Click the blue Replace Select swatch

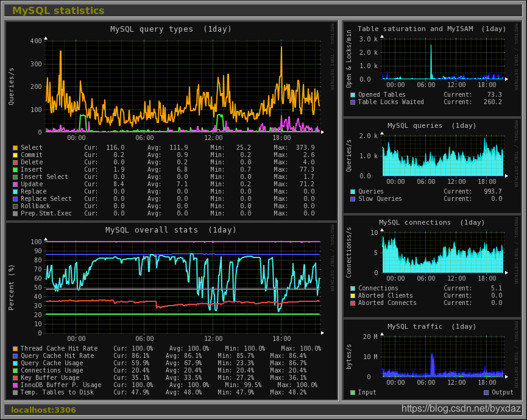[15, 199]
